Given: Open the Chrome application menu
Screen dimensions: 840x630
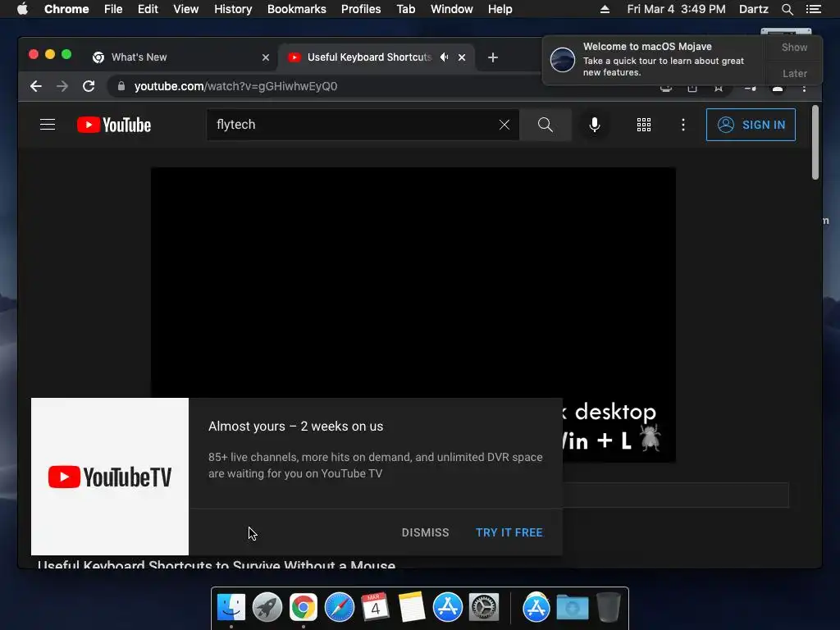Looking at the screenshot, I should [x=66, y=9].
